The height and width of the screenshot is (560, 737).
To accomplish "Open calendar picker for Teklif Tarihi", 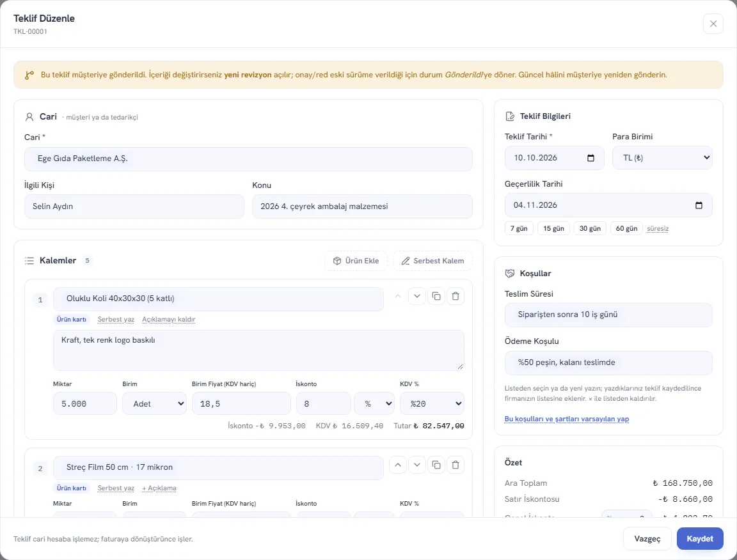I will point(591,158).
